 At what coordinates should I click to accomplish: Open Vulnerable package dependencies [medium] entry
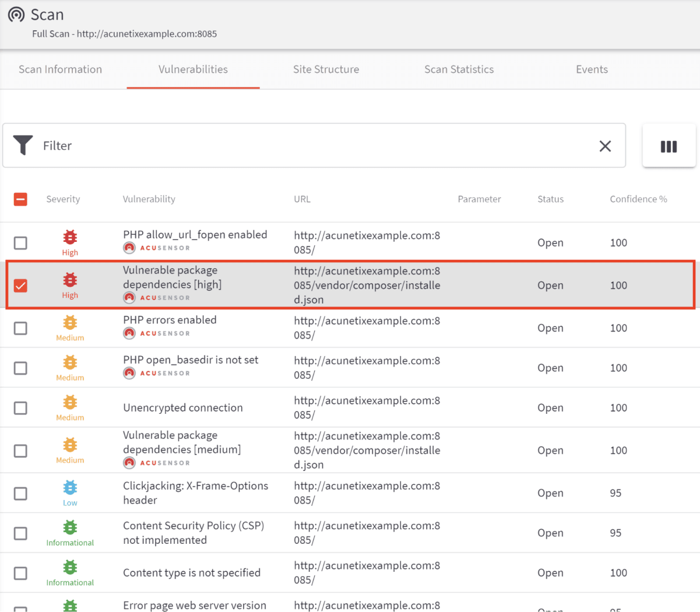point(182,442)
